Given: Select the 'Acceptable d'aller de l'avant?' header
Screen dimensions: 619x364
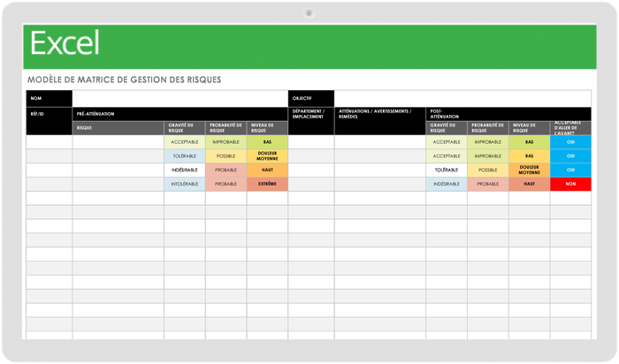Looking at the screenshot, I should [x=570, y=127].
